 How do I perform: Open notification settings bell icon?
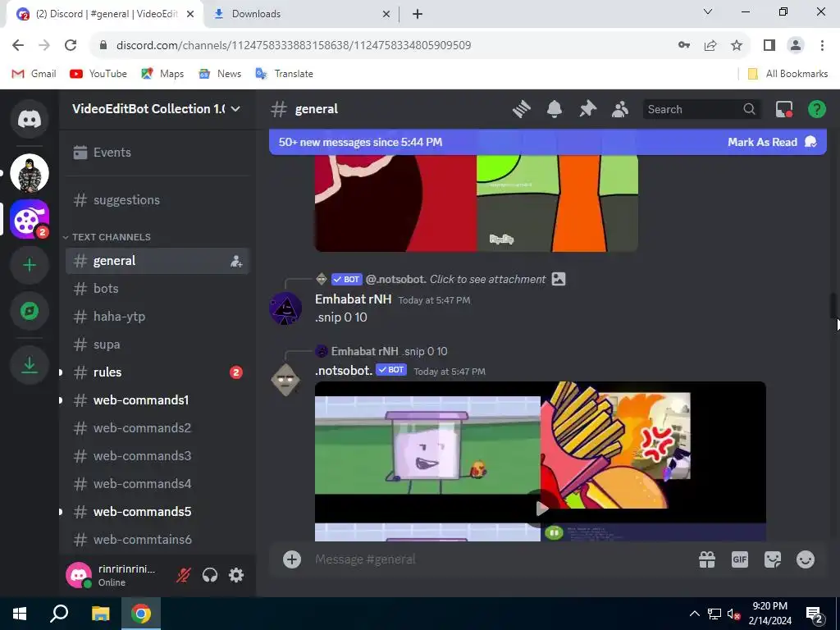555,109
